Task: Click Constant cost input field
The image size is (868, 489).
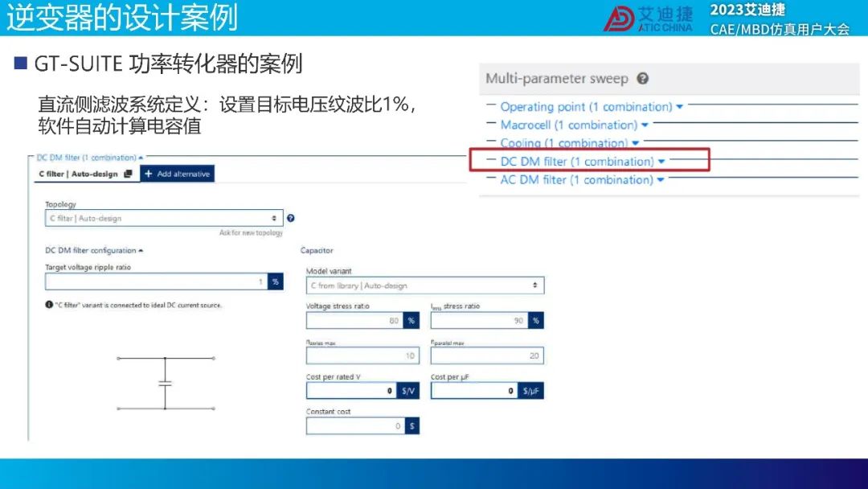Action: 355,426
